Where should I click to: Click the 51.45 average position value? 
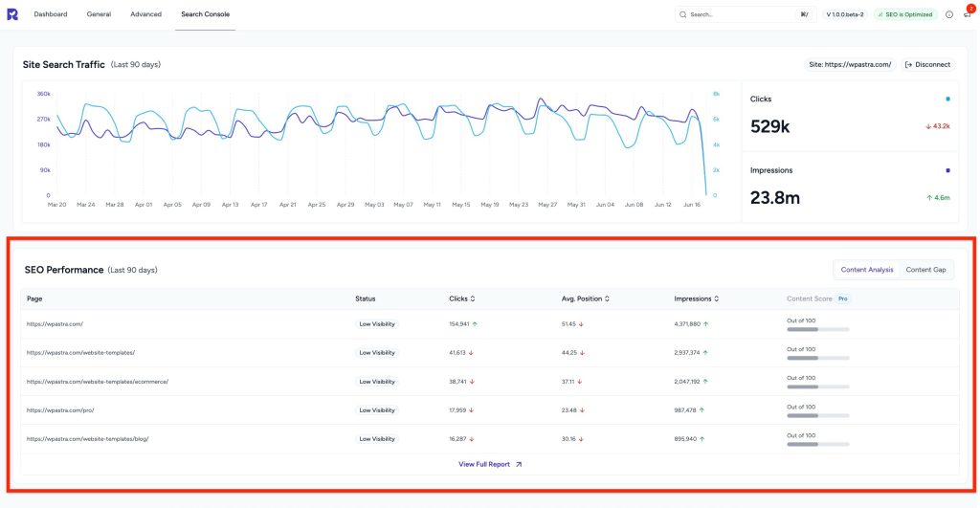coord(568,324)
